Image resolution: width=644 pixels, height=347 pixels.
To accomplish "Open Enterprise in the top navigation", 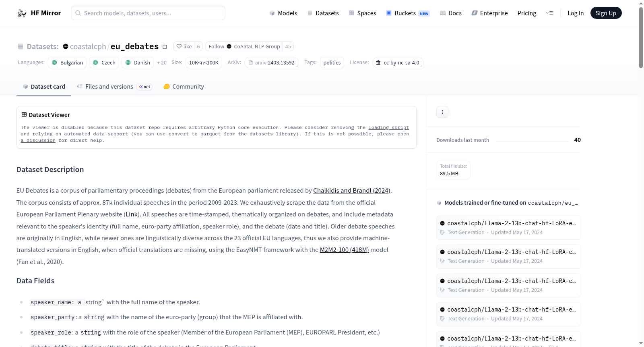I will (490, 13).
